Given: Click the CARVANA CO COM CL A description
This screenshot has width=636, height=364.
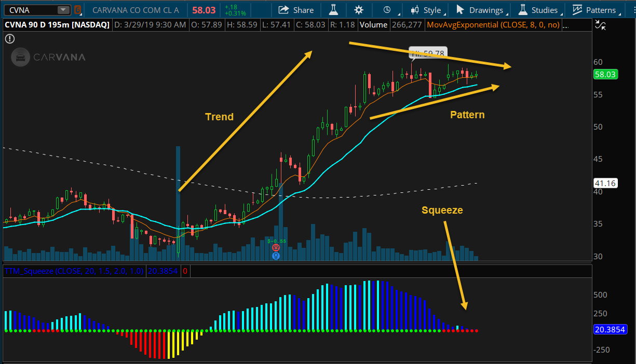Looking at the screenshot, I should (136, 10).
